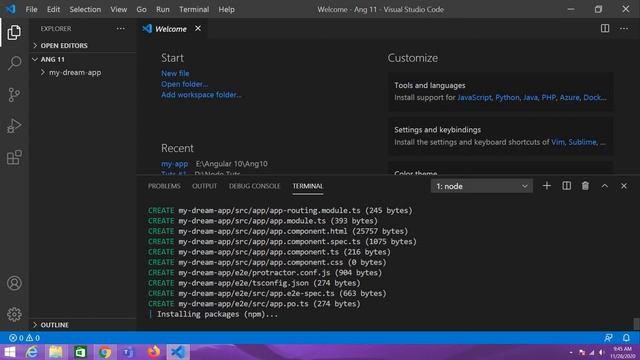Click Add workspace folder... link
The height and width of the screenshot is (360, 640).
tap(201, 95)
